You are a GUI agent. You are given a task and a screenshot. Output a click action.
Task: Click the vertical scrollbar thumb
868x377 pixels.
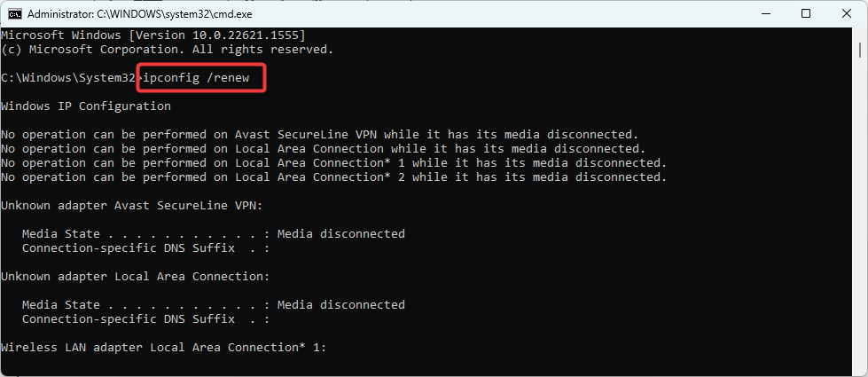[860, 48]
